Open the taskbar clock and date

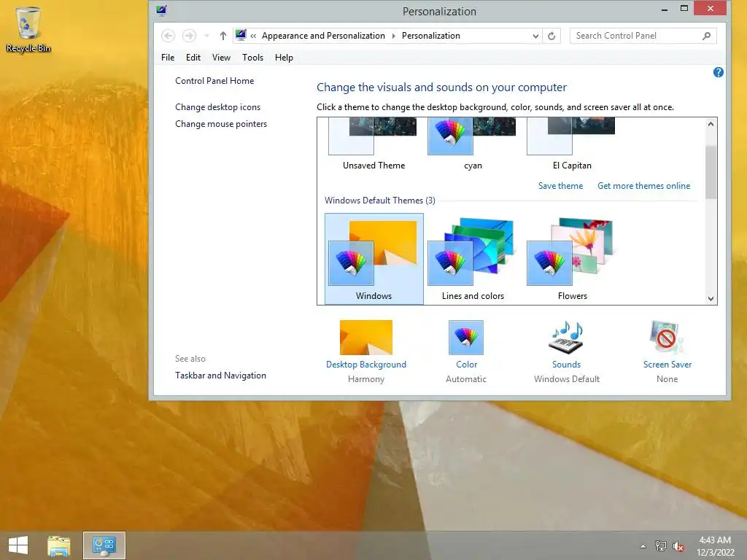tap(715, 546)
